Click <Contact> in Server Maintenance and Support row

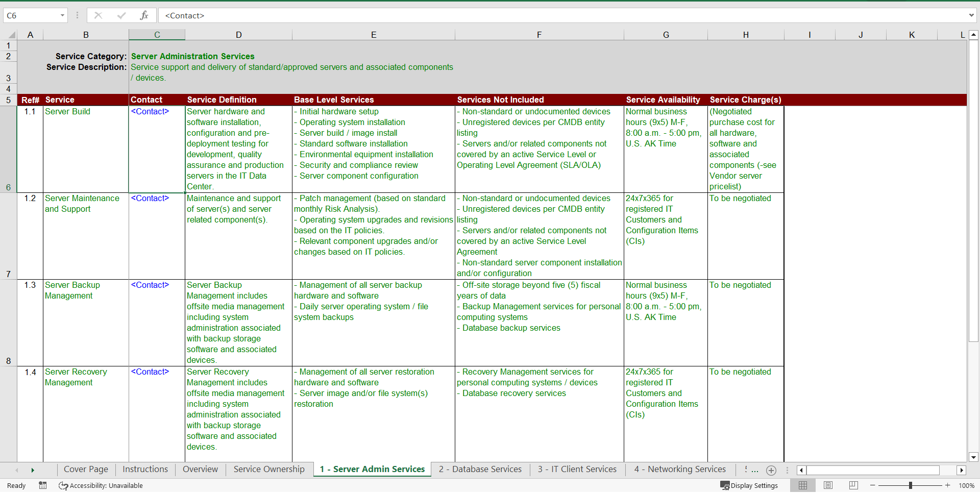coord(157,236)
